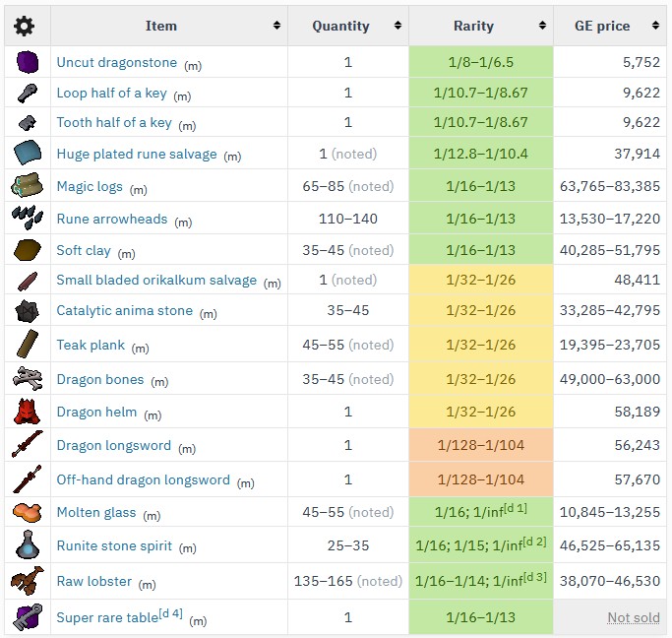
Task: Select the 37,914 GE price cell
Action: 609,154
